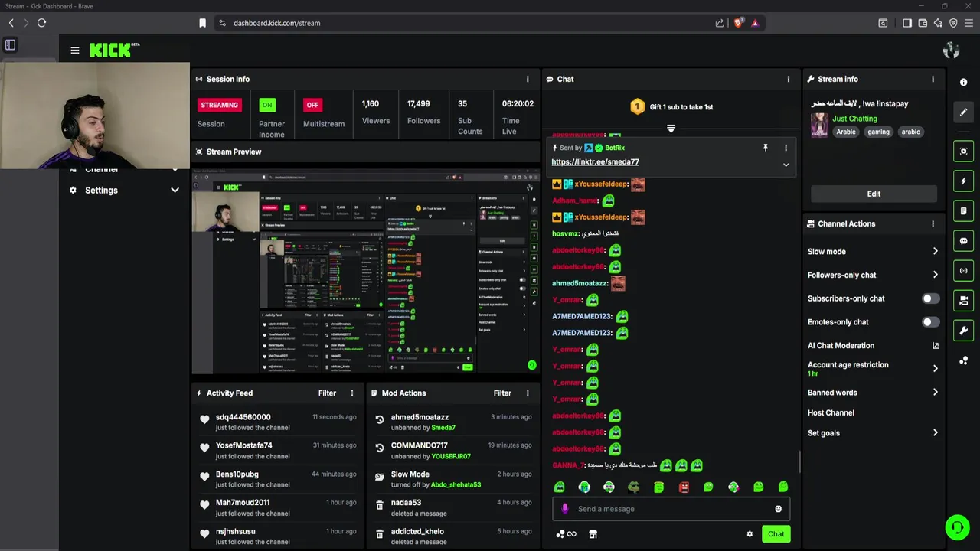Click the Brave Shields icon in address bar
The height and width of the screenshot is (551, 980).
pyautogui.click(x=738, y=23)
